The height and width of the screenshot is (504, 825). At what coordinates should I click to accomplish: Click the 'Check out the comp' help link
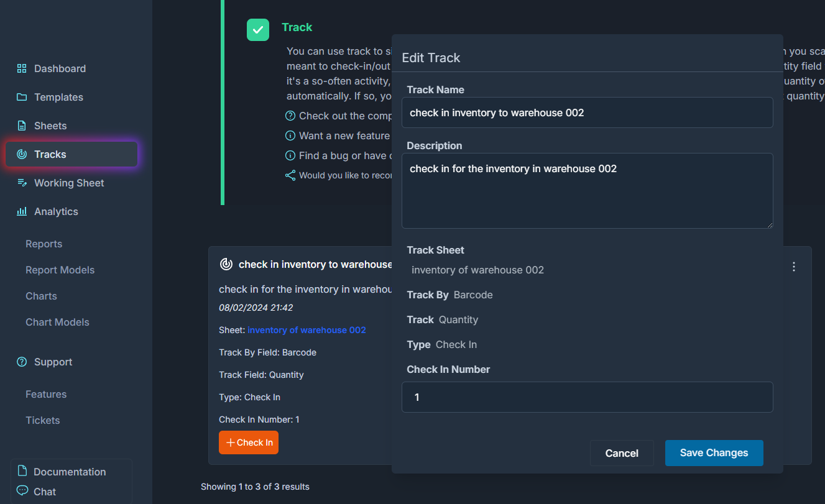tap(346, 116)
